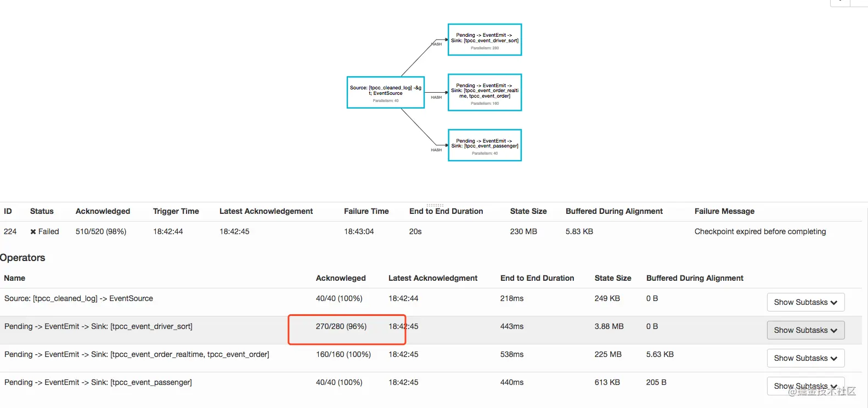Click checkpoint ID 224 cell
Viewport: 868px width, 408px height.
pos(10,231)
